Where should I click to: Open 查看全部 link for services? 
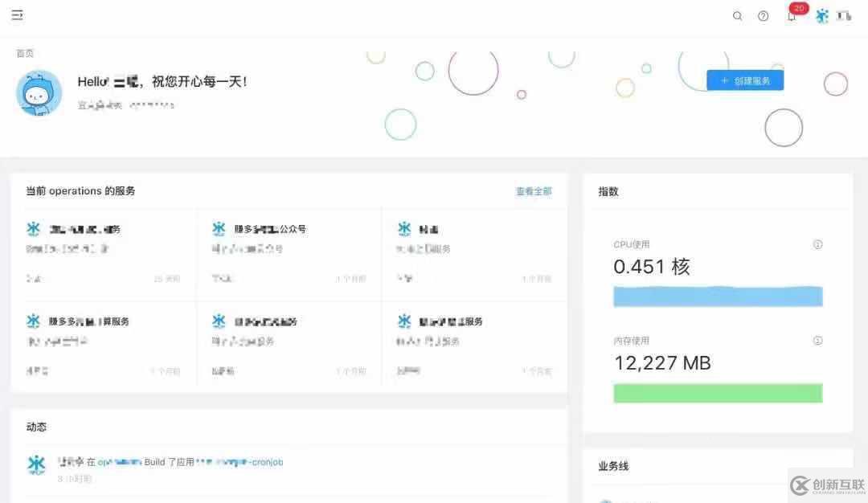(534, 191)
